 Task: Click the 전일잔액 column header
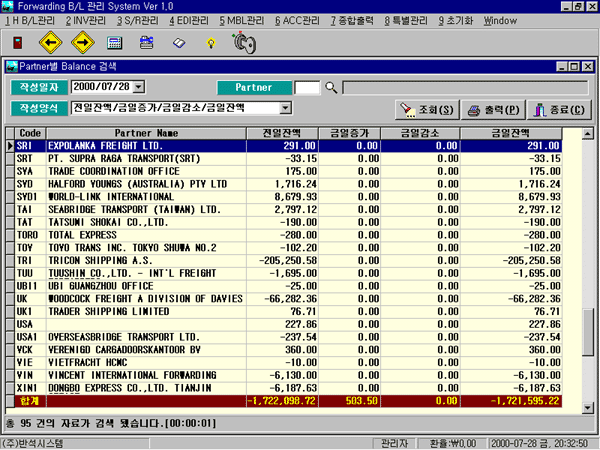click(x=282, y=133)
